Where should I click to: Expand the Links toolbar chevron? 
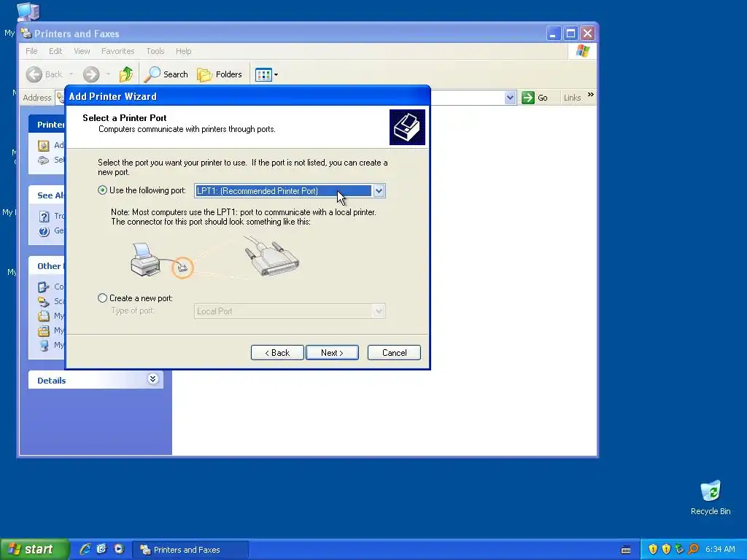pos(591,95)
